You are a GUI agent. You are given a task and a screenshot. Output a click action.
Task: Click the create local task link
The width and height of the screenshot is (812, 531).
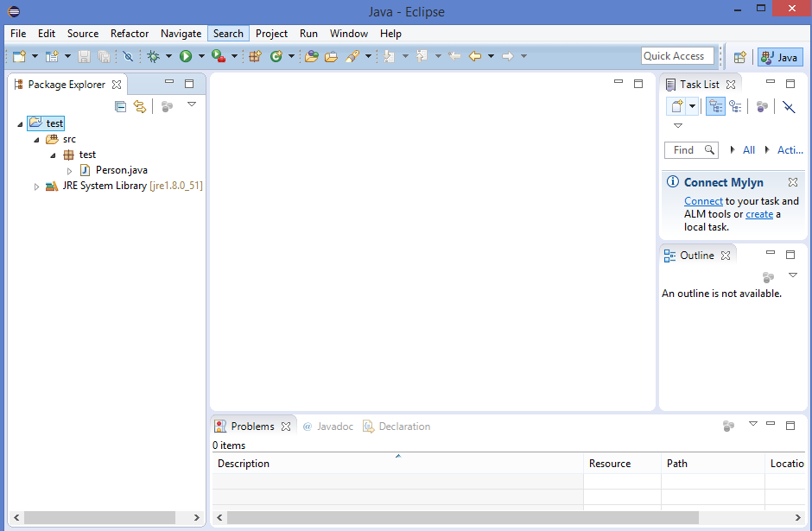point(759,214)
